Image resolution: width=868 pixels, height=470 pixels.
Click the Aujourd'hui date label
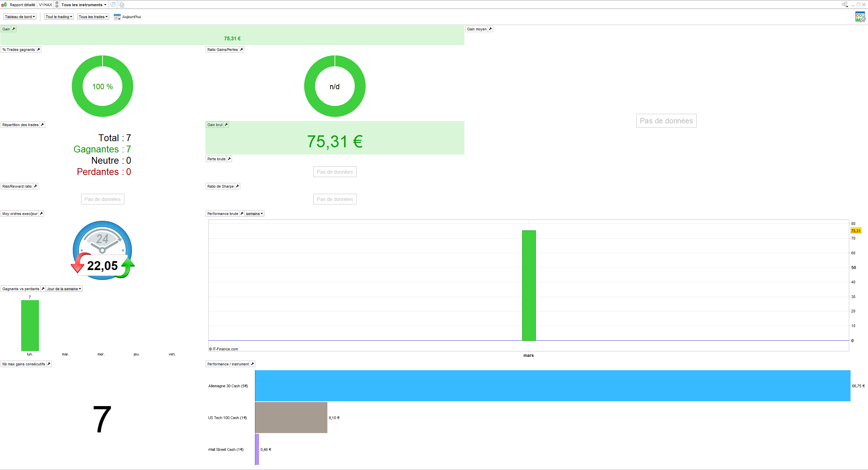(132, 17)
